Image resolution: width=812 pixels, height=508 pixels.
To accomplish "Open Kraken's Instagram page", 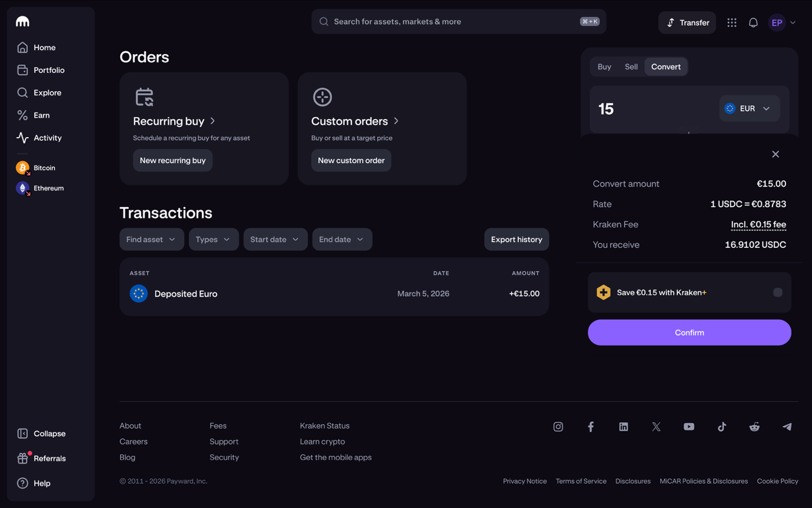I will click(558, 427).
